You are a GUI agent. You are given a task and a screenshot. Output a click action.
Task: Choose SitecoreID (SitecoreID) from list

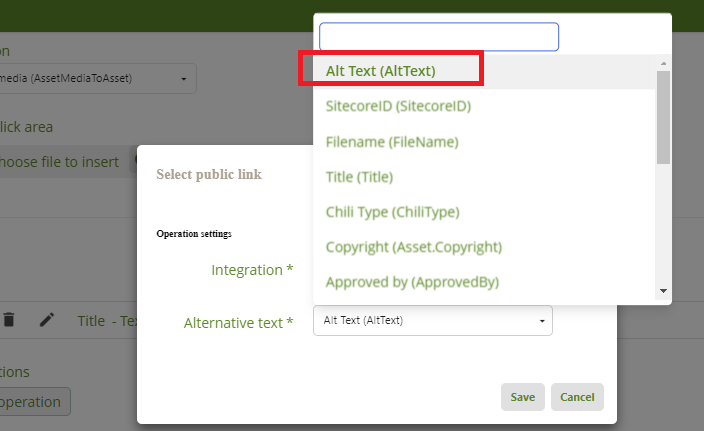coord(398,106)
